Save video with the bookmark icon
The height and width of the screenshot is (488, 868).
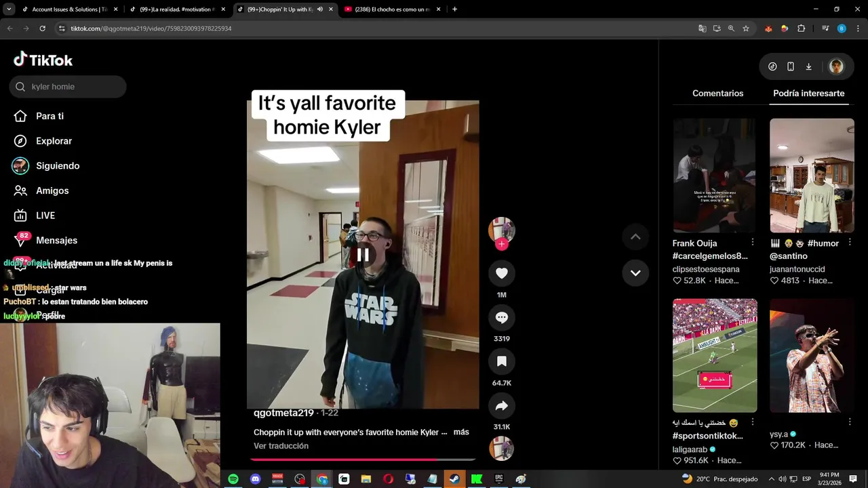[502, 361]
